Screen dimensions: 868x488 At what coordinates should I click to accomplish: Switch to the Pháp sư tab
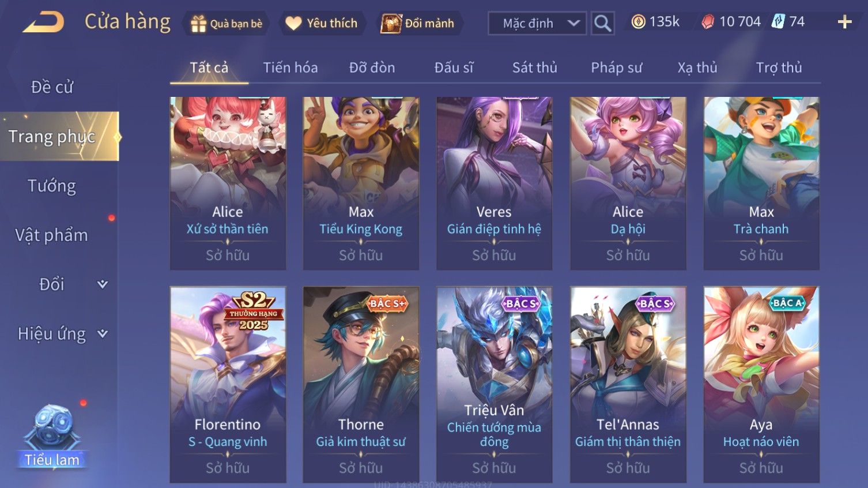[616, 67]
